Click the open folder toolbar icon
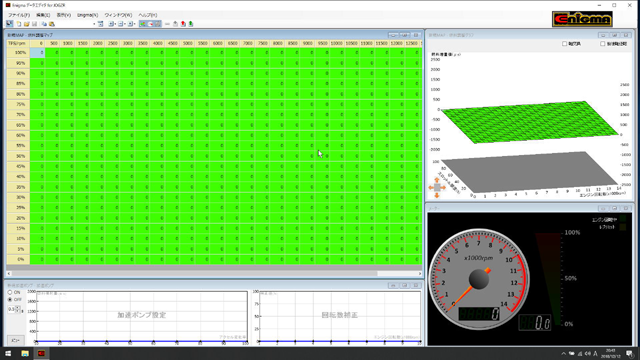The image size is (640, 360). (x=27, y=24)
